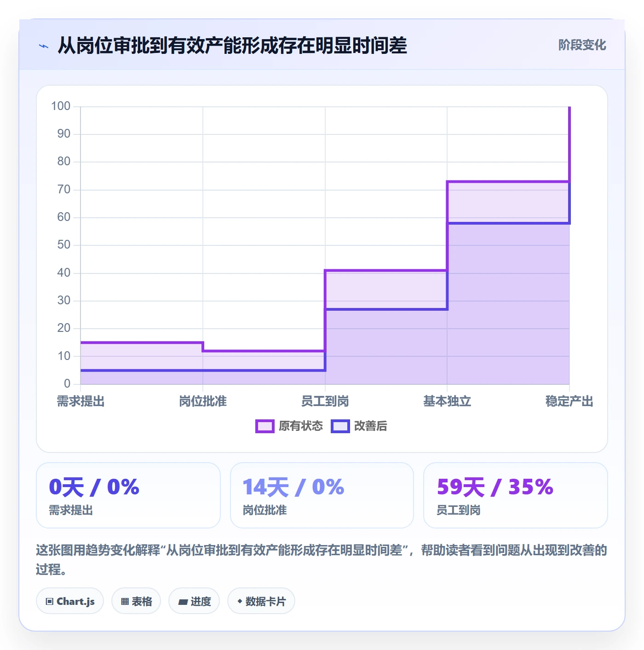The width and height of the screenshot is (644, 650).
Task: Select the 59天 / 35% 员工到岗 card
Action: pyautogui.click(x=516, y=495)
